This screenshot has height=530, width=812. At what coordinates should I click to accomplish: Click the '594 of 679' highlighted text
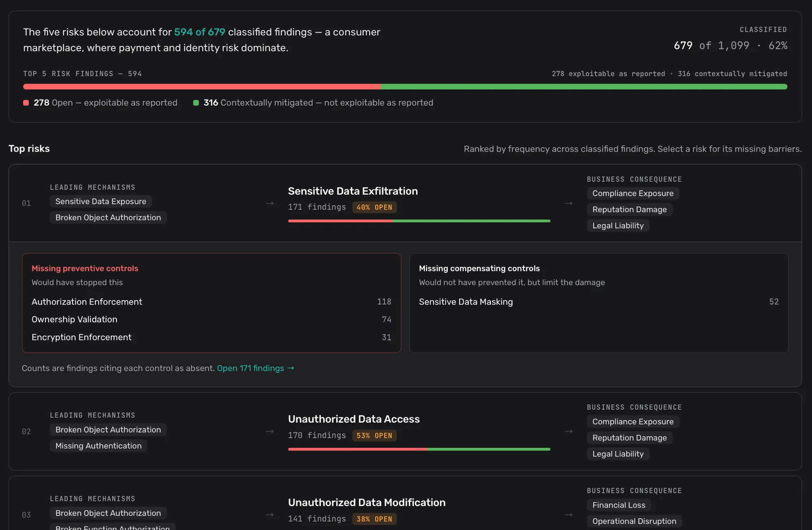[x=199, y=32]
